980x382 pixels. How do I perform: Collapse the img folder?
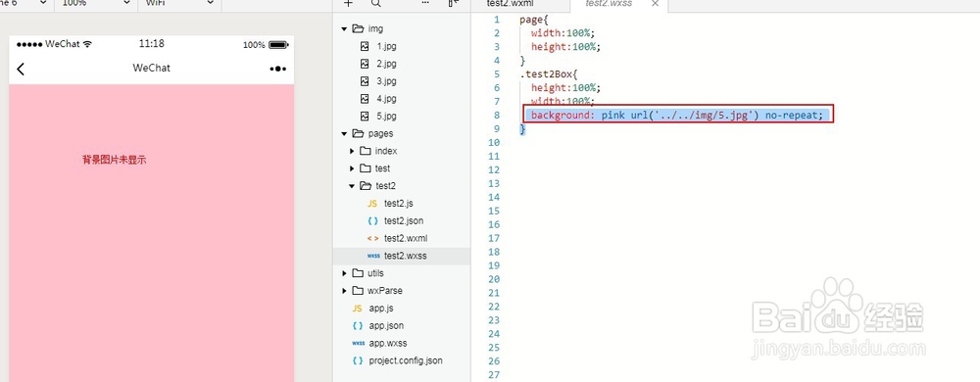[x=344, y=28]
